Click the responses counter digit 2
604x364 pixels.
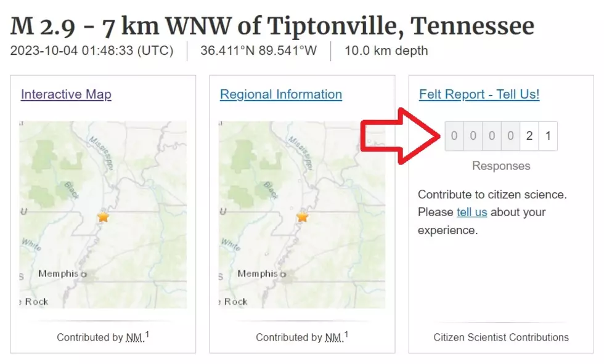pos(529,136)
